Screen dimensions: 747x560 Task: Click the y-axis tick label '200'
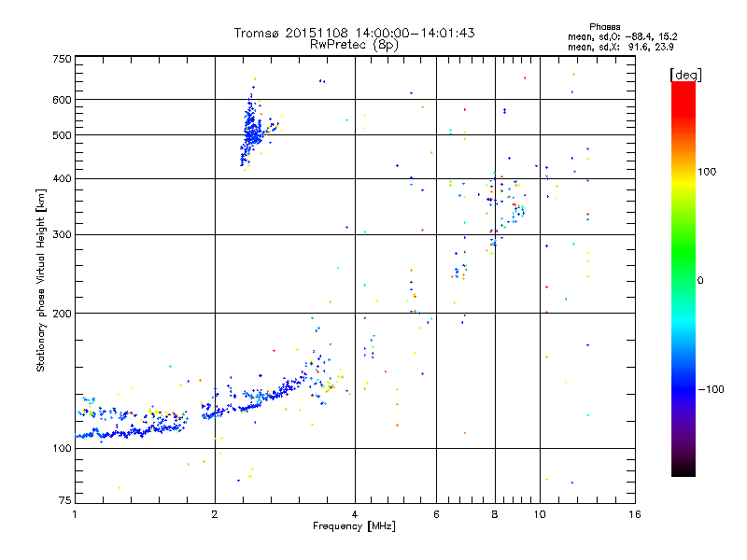click(x=62, y=314)
